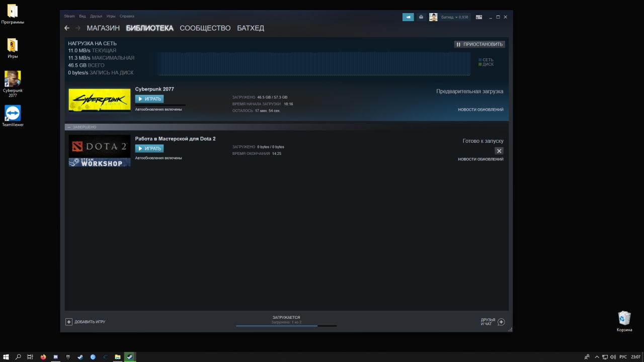Screen dimensions: 644x362
Task: Click the РУС language indicator
Action: tap(623, 357)
